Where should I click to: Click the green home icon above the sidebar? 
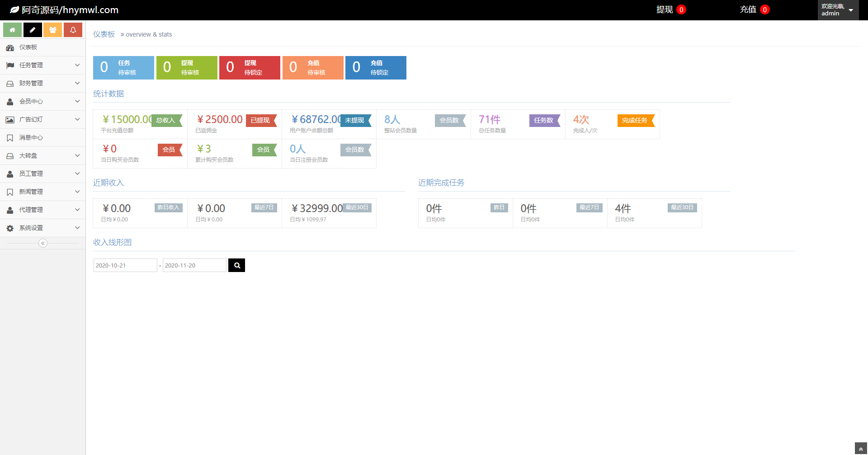[x=12, y=30]
